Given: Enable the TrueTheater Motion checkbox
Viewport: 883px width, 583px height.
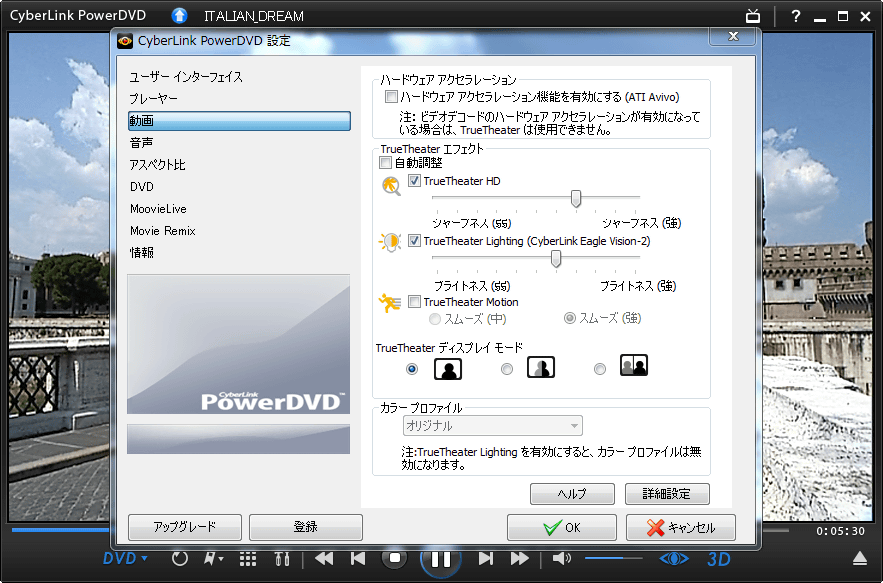Looking at the screenshot, I should (414, 301).
